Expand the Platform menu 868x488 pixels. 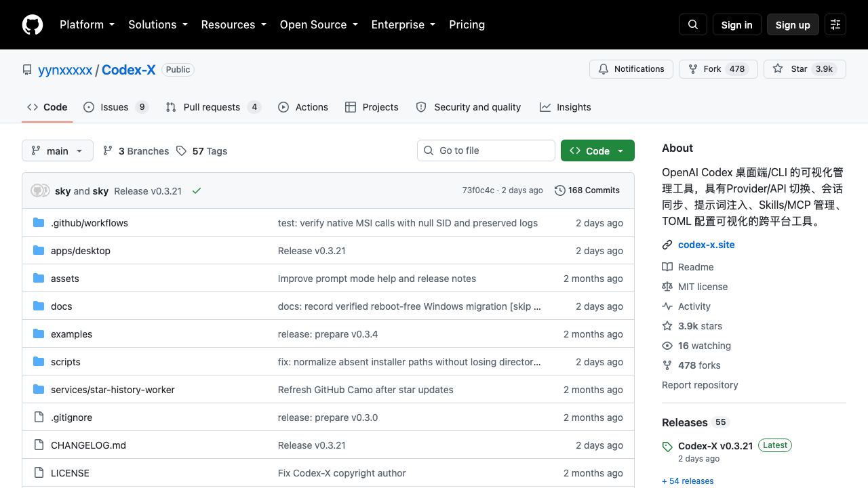(x=87, y=24)
